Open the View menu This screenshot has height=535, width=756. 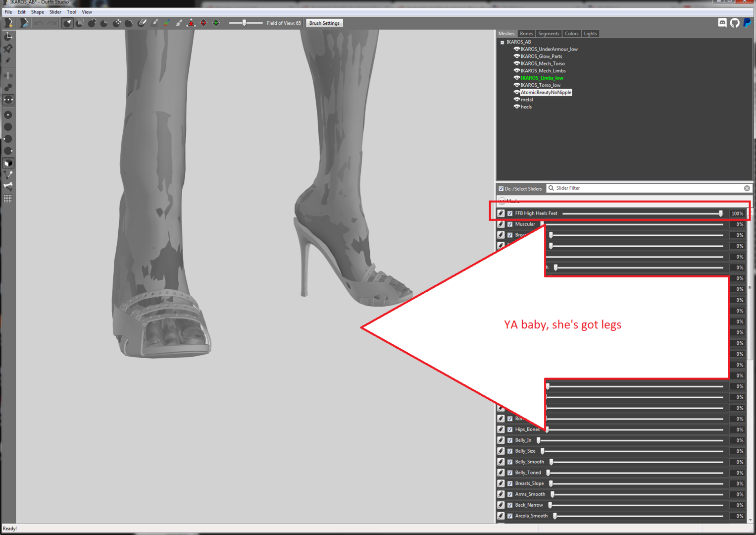click(x=87, y=12)
